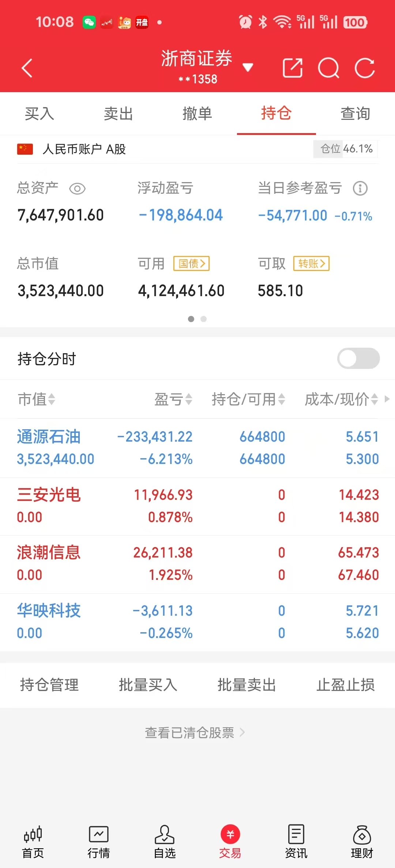Tap 总市值 value 3,523,440.00
The image size is (395, 868).
[x=61, y=291]
